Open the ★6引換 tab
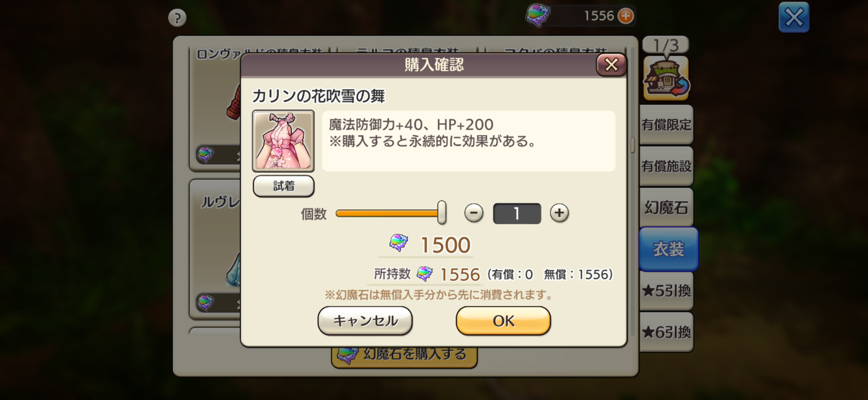Image resolution: width=868 pixels, height=400 pixels. click(x=666, y=332)
